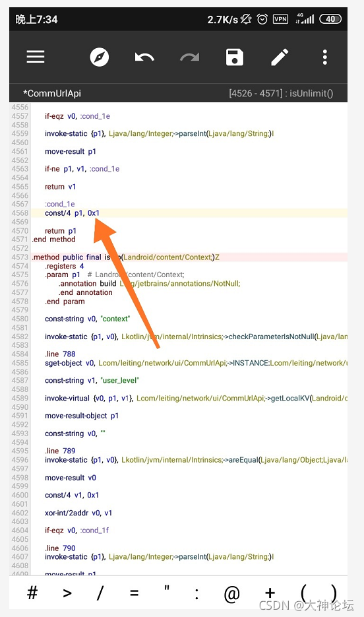Tap the VPN status bar indicator

[280, 19]
